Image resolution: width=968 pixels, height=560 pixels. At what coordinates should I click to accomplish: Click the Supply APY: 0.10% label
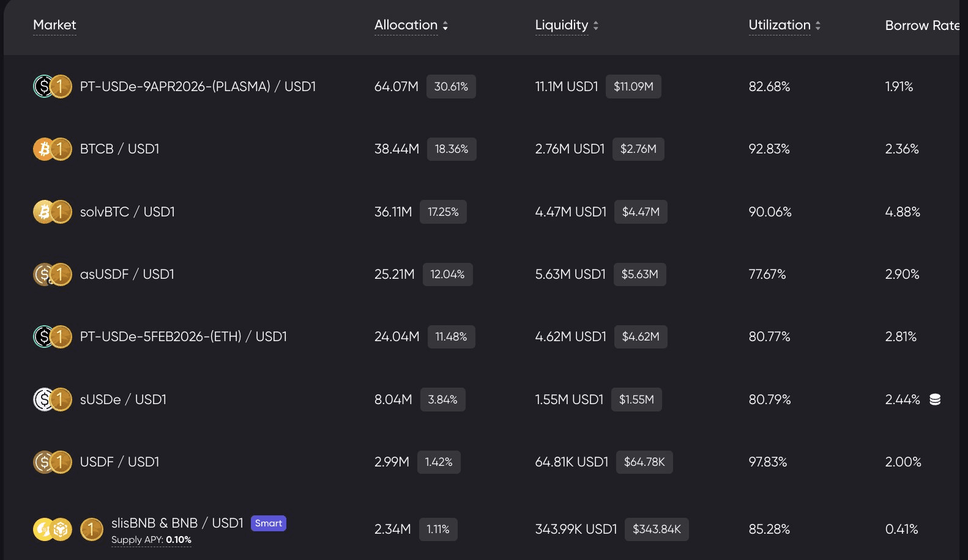click(x=151, y=540)
